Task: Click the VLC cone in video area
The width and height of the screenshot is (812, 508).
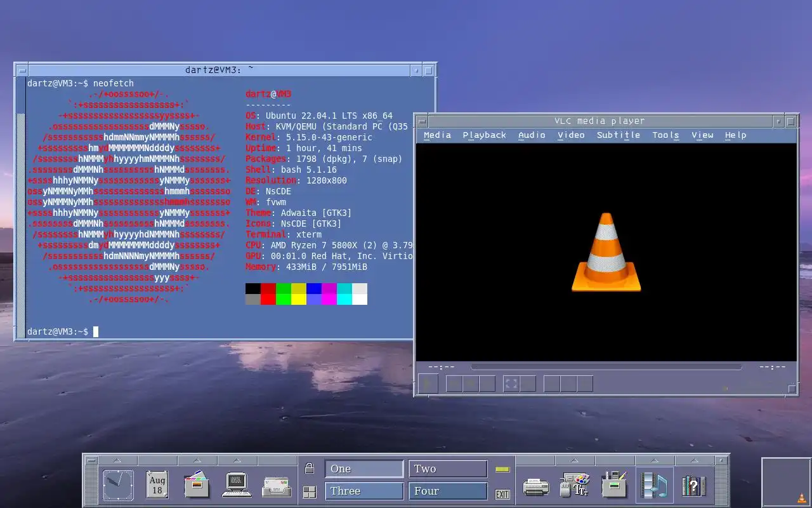Action: pos(606,253)
